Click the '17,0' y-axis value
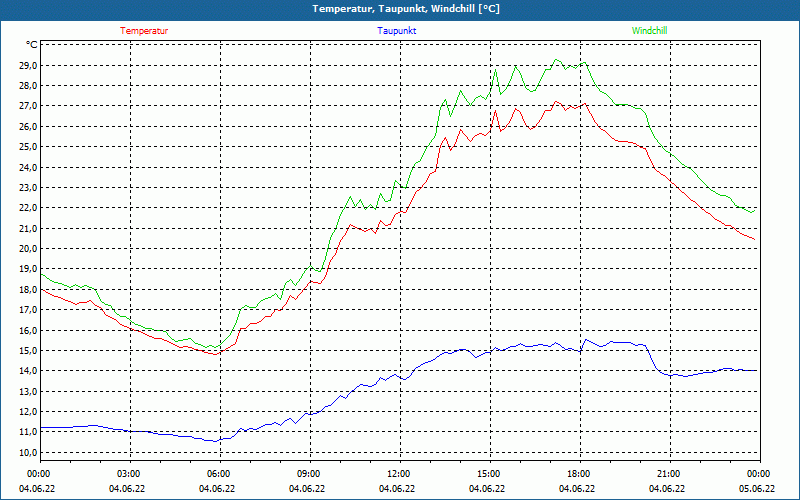Screen dimensions: 800x500 tap(28, 310)
